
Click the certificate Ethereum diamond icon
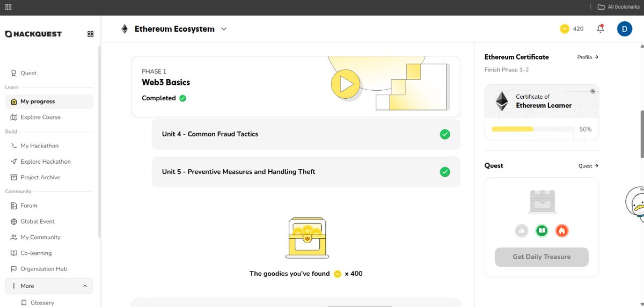tap(502, 101)
